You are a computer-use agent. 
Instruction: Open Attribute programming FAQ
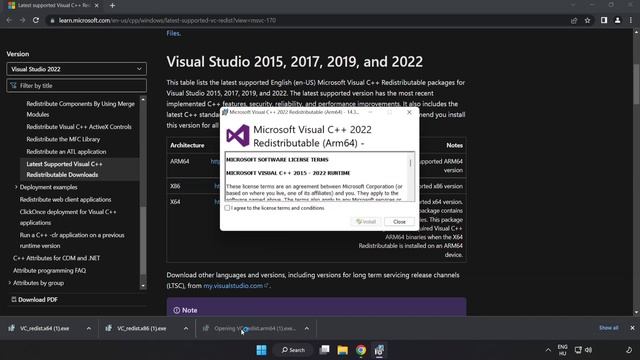click(x=49, y=270)
